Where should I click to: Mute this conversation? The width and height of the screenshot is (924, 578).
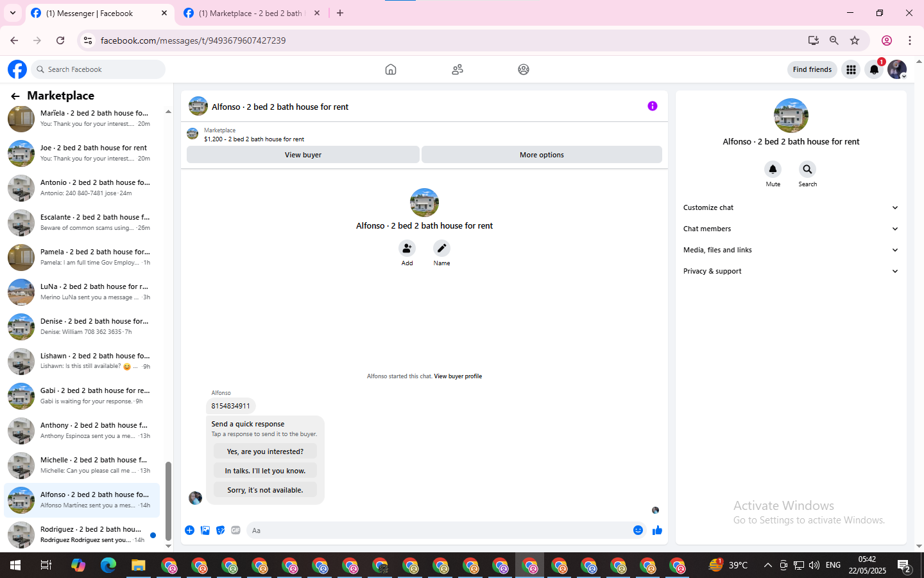pos(773,169)
